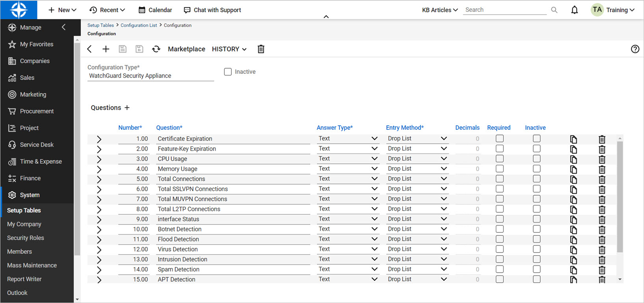Check Required for Memory Usage question
The image size is (644, 303).
(x=499, y=169)
